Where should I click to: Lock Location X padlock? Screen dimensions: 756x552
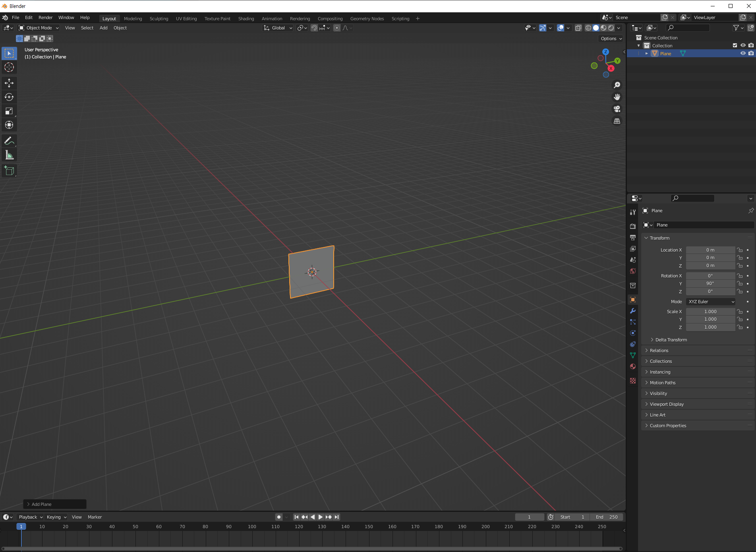click(740, 250)
